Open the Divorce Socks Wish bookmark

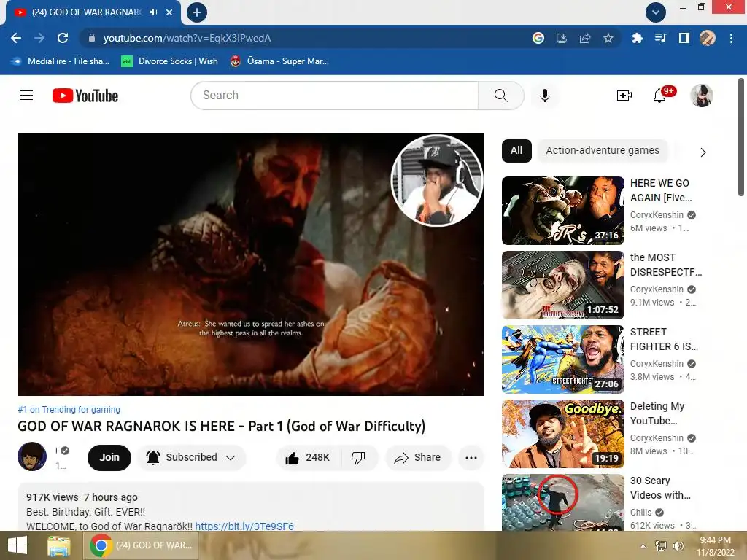[170, 61]
